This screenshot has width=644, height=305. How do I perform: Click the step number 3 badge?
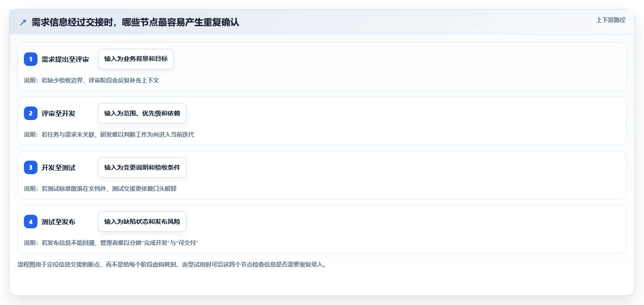click(31, 167)
